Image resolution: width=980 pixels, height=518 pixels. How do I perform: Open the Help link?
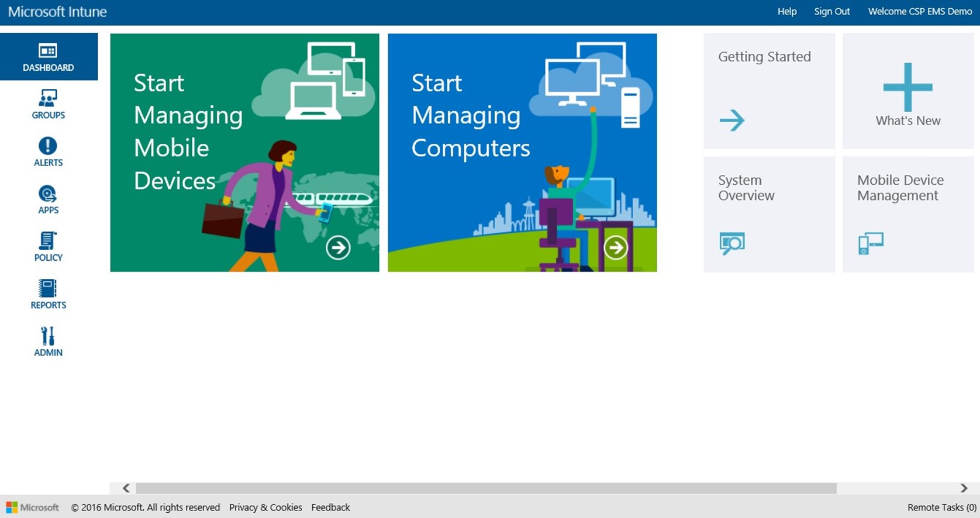point(787,12)
